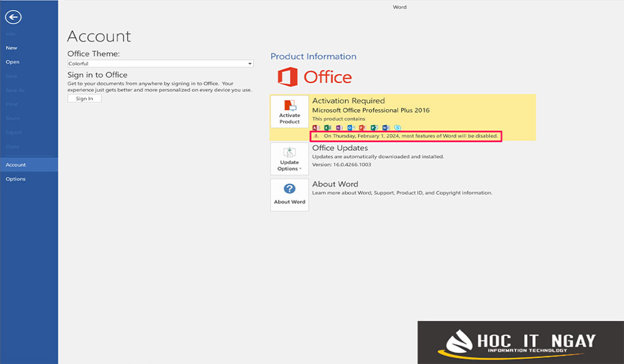
Task: Click the 'Office Theme:' label
Action: pos(94,54)
